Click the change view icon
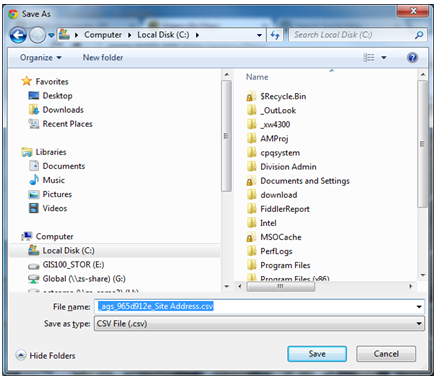 click(x=369, y=58)
